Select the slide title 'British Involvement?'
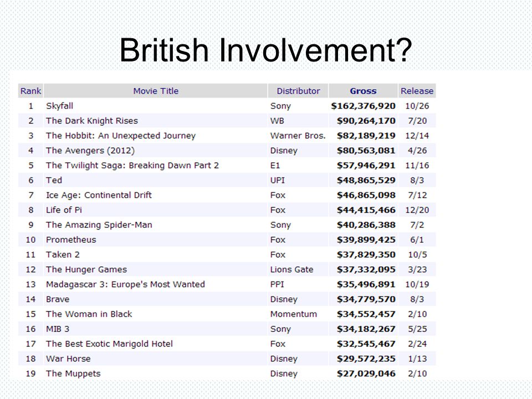 coord(265,50)
